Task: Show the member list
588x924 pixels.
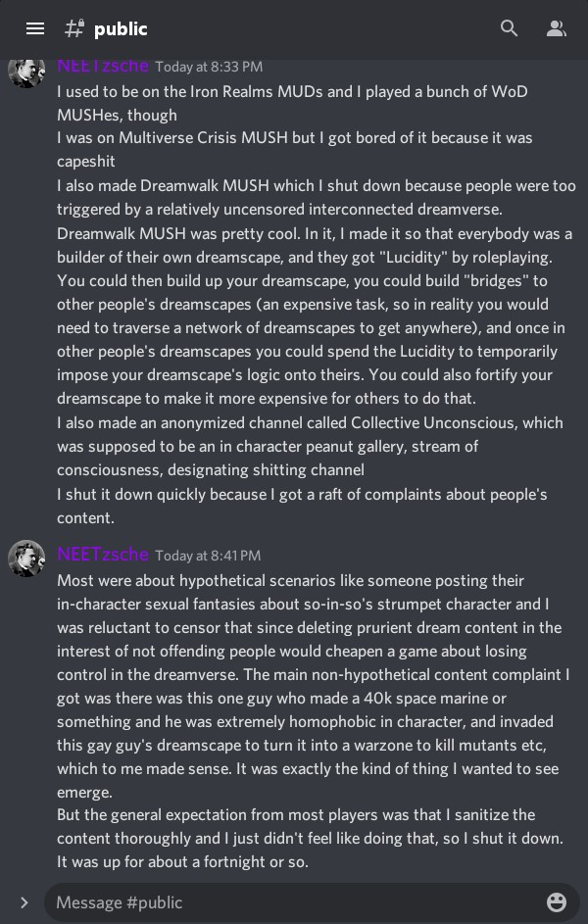Action: tap(557, 28)
